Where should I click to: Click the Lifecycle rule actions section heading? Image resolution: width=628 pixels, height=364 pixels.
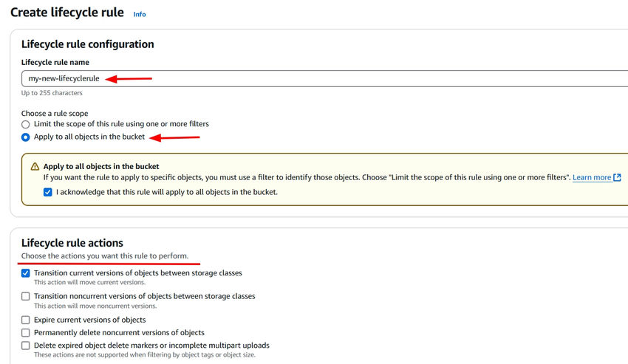coord(72,243)
